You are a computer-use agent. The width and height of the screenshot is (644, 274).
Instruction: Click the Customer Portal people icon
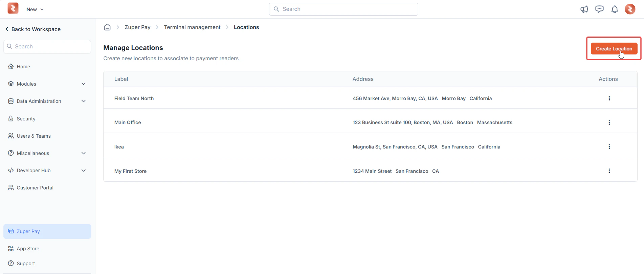coord(11,187)
